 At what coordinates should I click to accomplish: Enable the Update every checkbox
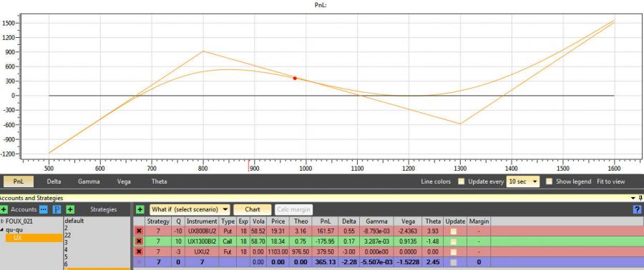[x=462, y=181]
